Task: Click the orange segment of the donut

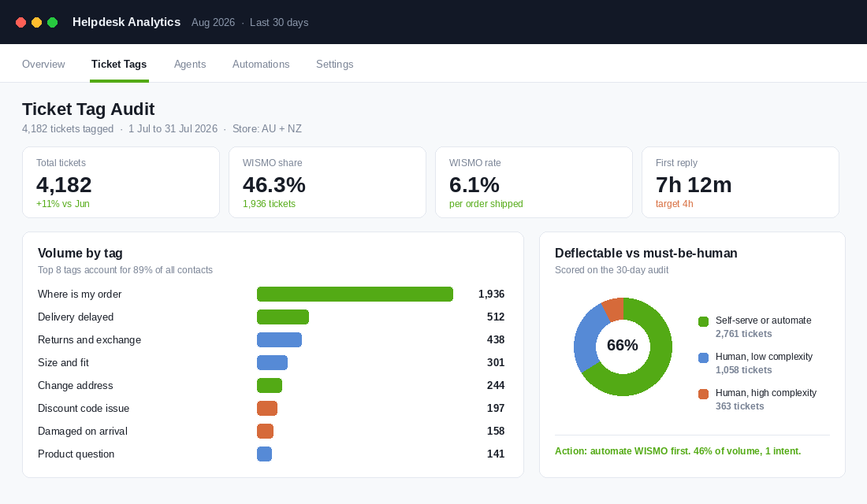Action: point(614,309)
